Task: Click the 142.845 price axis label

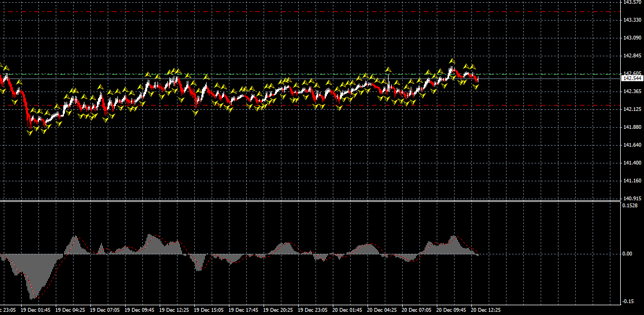Action: tap(633, 55)
